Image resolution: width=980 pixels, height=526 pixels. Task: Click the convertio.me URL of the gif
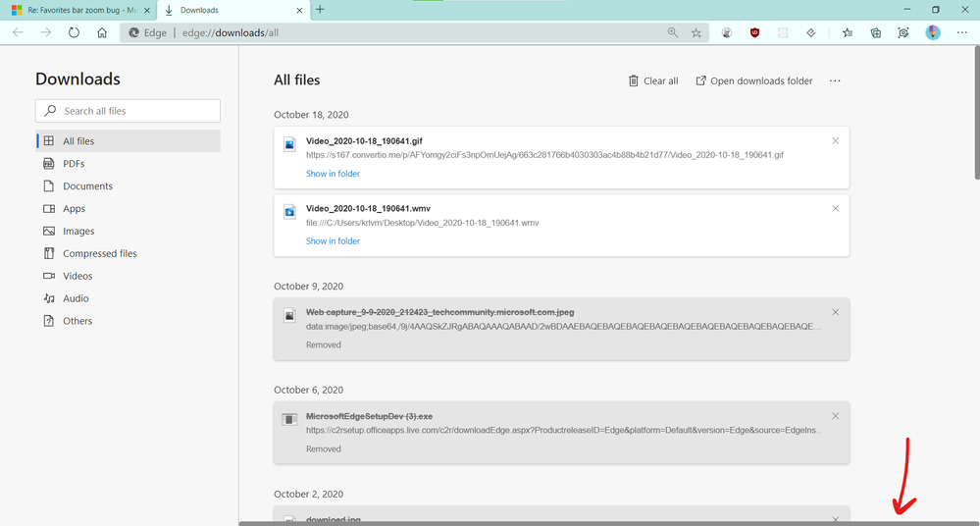pyautogui.click(x=544, y=154)
